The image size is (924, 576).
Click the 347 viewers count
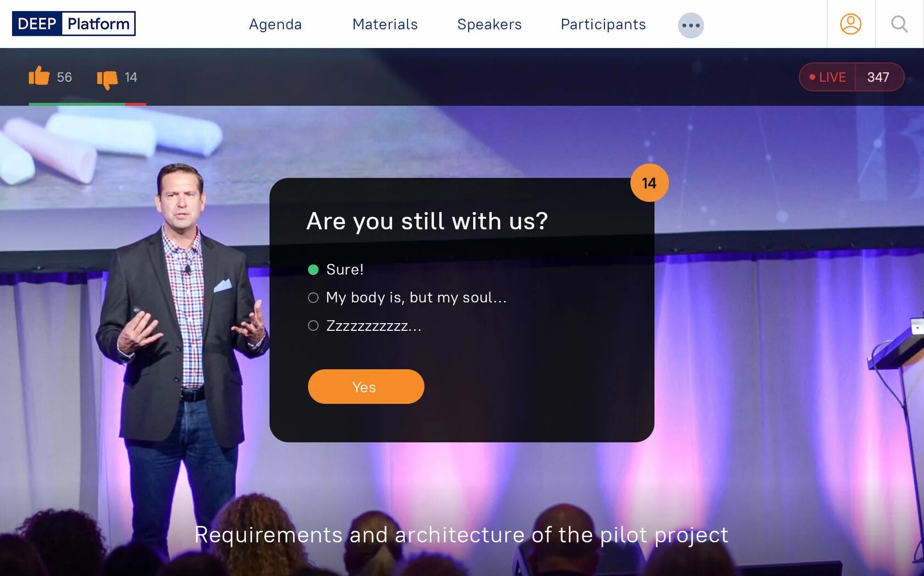tap(878, 77)
